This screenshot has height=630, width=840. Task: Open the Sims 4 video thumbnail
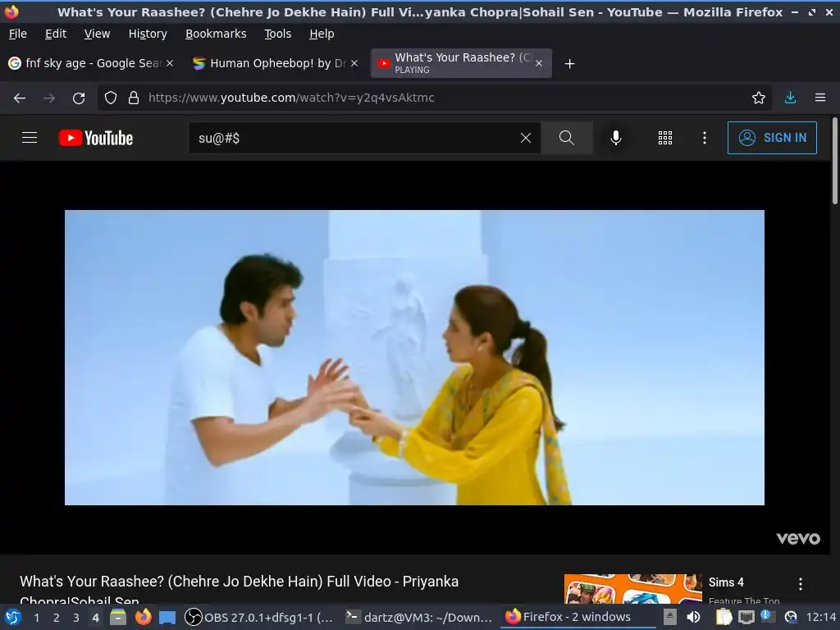(x=632, y=589)
